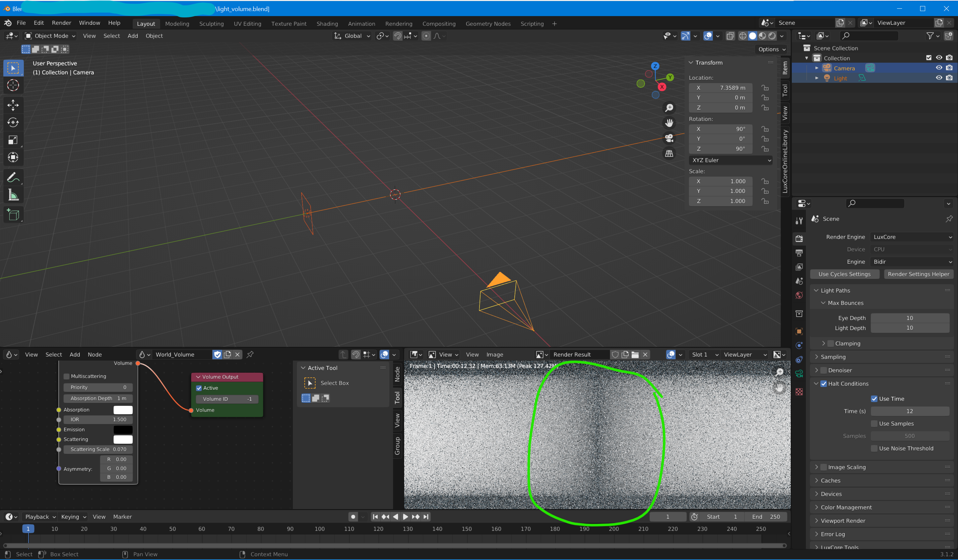Image resolution: width=958 pixels, height=560 pixels.
Task: Click the Render Settings Helper button
Action: [918, 274]
